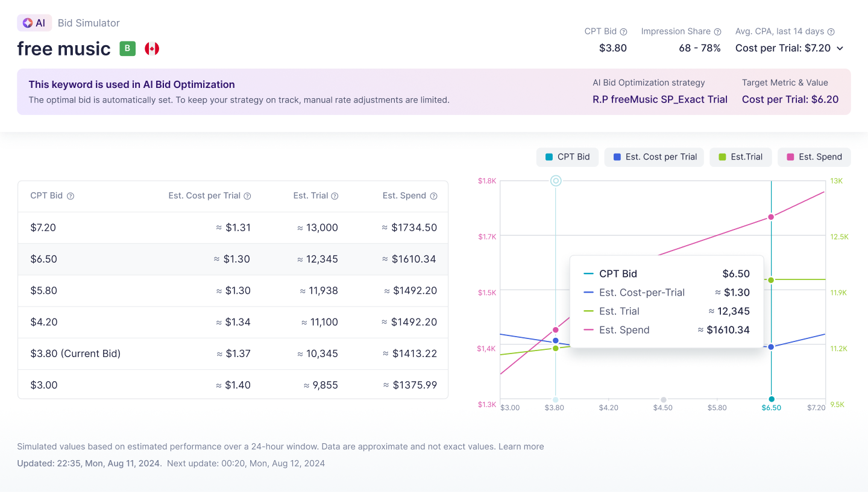868x492 pixels.
Task: Click the Canadian flag icon beside keyword name
Action: 152,48
